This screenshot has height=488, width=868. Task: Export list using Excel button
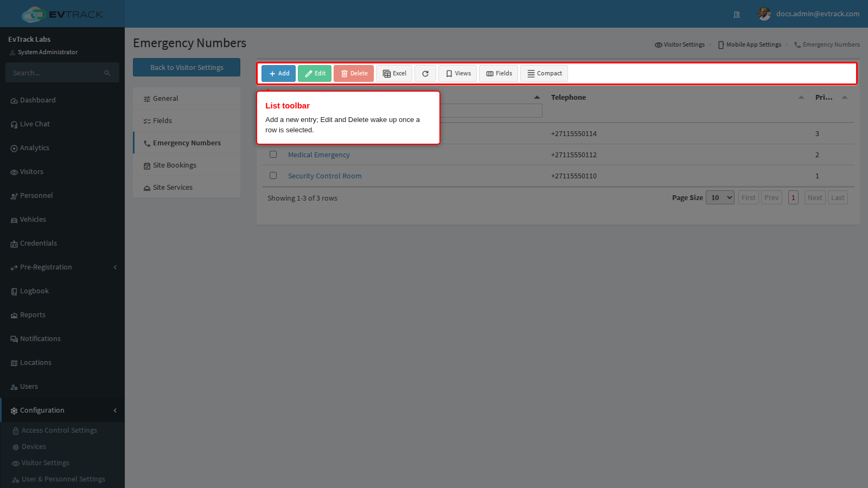pos(394,74)
